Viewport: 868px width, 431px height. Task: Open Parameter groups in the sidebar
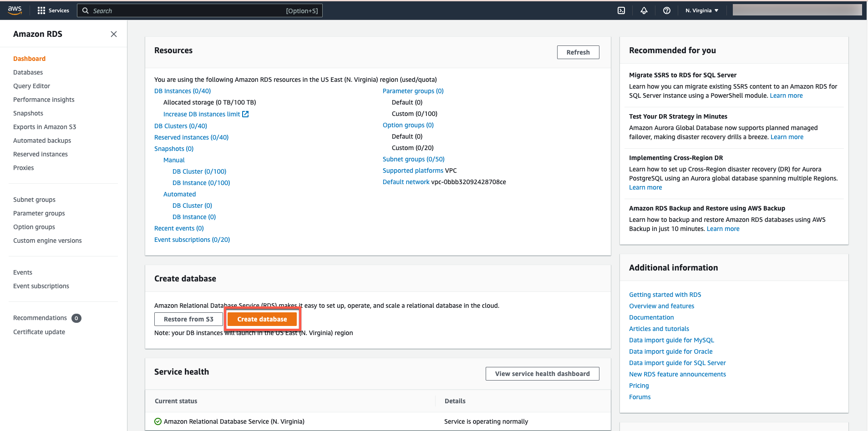pyautogui.click(x=39, y=213)
